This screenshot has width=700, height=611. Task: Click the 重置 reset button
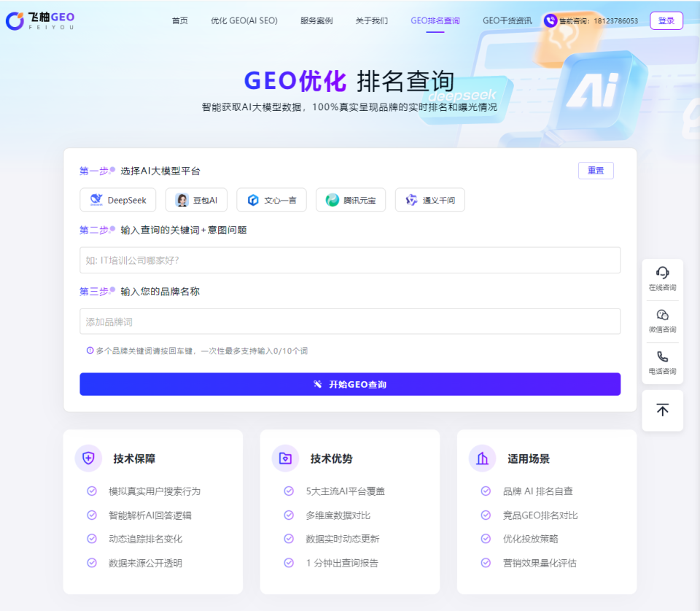pyautogui.click(x=596, y=170)
